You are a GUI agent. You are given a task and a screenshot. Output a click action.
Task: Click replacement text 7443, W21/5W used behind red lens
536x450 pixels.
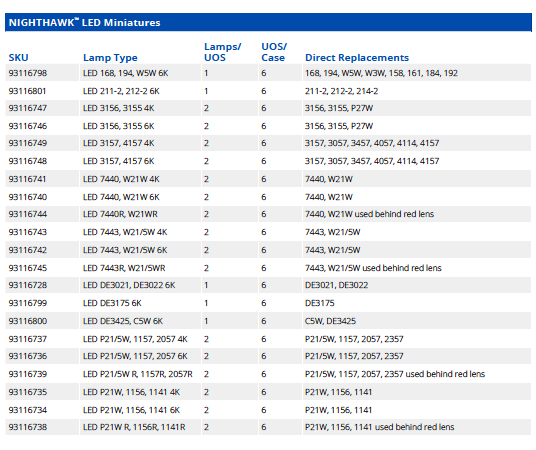click(373, 268)
